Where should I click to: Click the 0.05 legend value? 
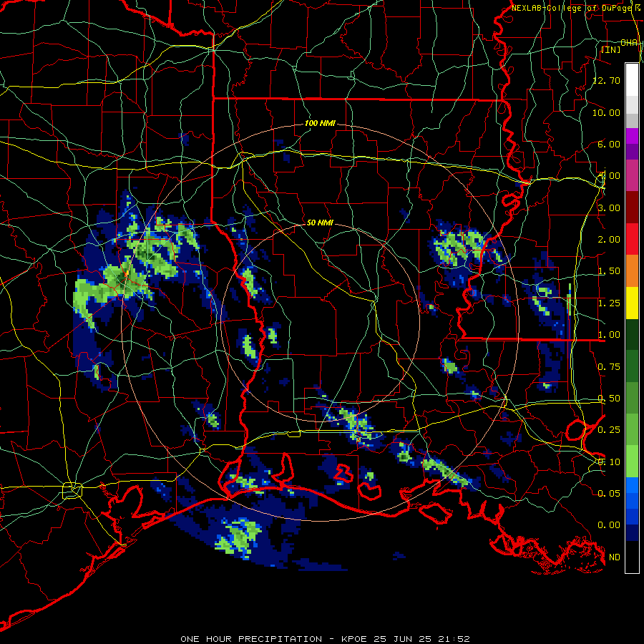pos(609,493)
